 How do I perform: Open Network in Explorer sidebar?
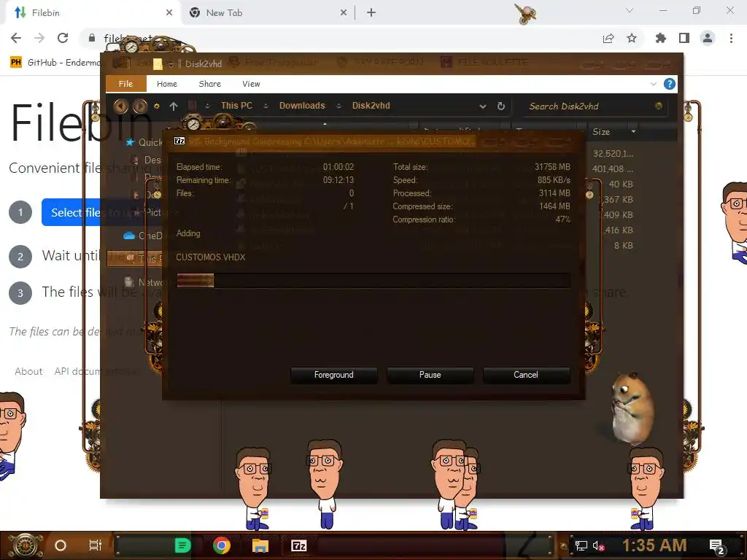tap(143, 282)
